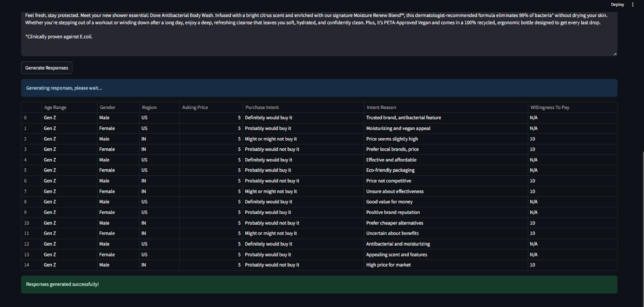
Task: Click inside the product description text area
Action: coord(319,34)
